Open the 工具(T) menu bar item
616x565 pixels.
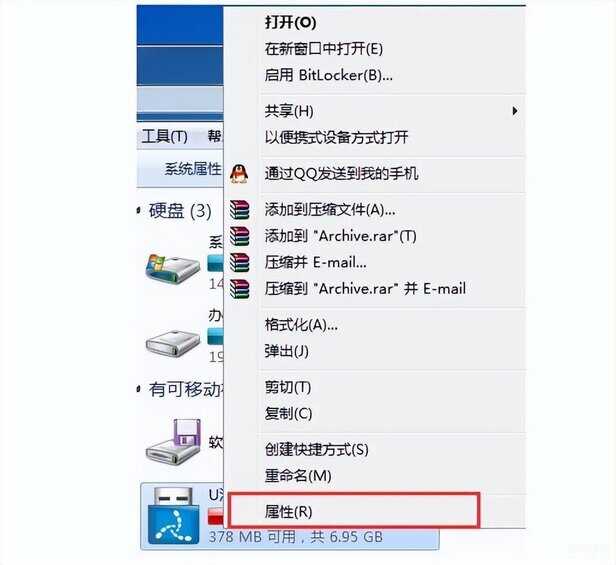point(165,136)
